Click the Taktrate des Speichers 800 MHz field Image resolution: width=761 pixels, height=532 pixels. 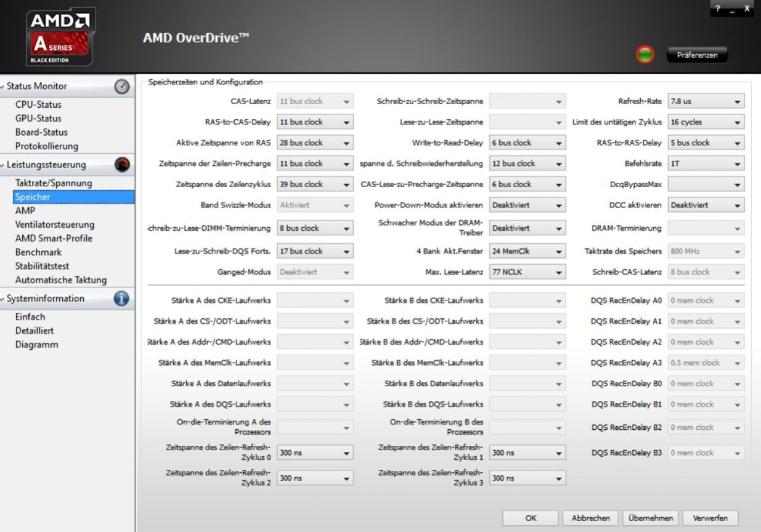click(x=706, y=251)
